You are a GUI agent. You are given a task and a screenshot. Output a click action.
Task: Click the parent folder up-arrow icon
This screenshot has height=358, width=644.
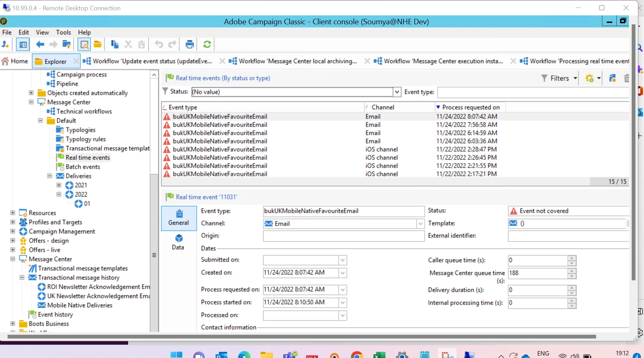67,44
